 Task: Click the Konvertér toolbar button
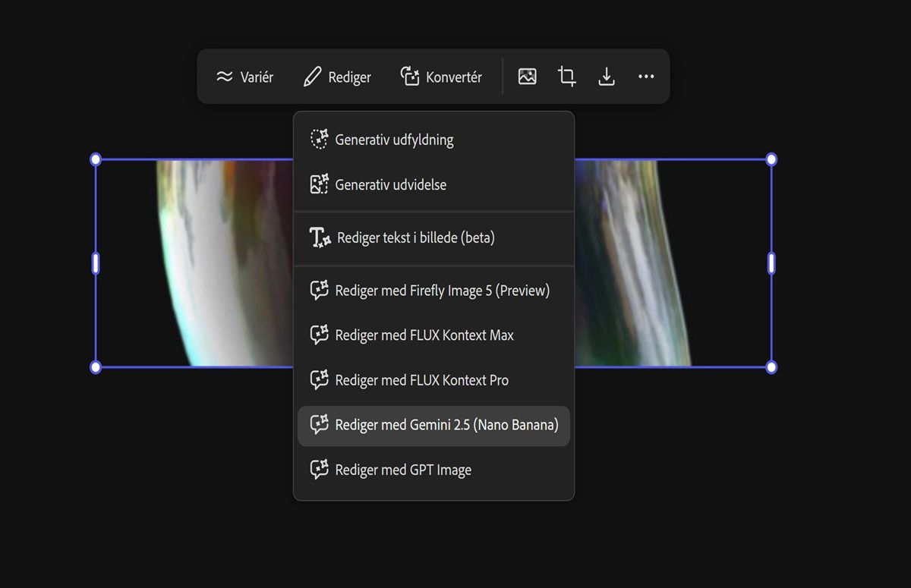tap(441, 77)
